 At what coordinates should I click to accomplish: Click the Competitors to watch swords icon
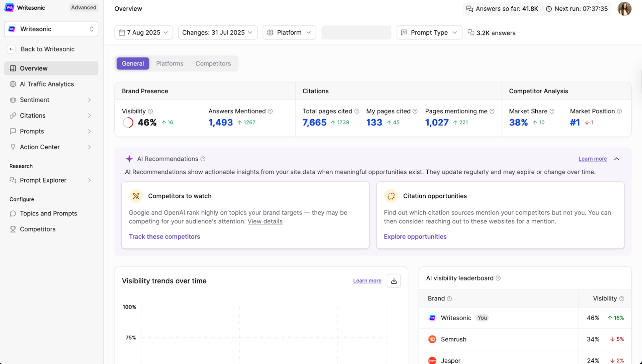[x=136, y=196]
